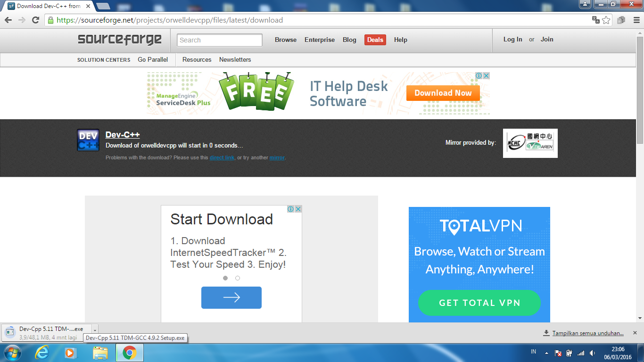Close the ManageEngine banner ad

pos(486,75)
